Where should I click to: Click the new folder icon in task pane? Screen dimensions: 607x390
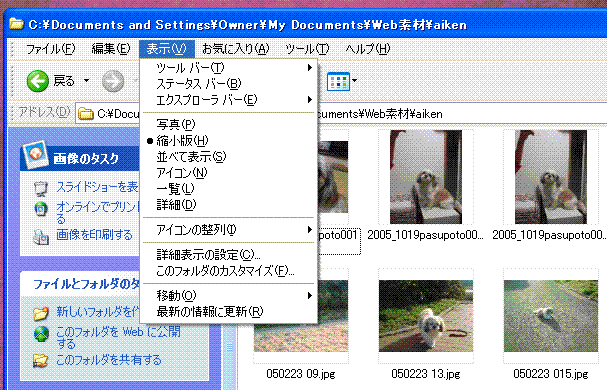click(x=41, y=313)
